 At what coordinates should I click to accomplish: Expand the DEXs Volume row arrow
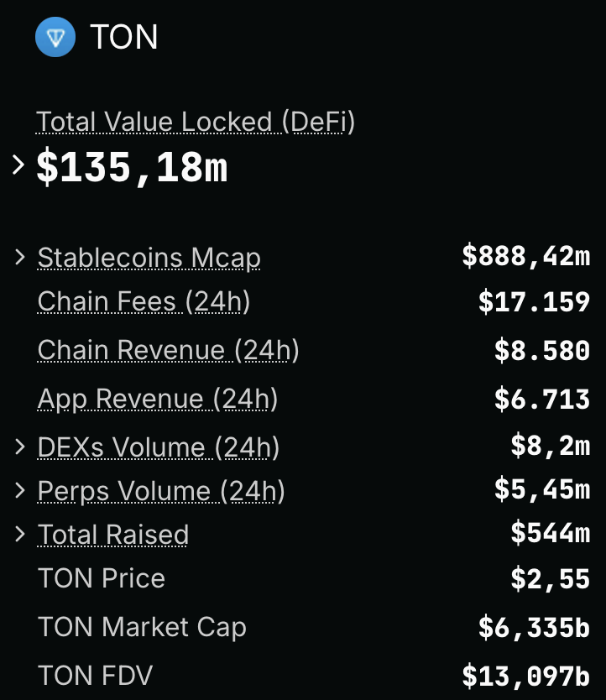20,447
